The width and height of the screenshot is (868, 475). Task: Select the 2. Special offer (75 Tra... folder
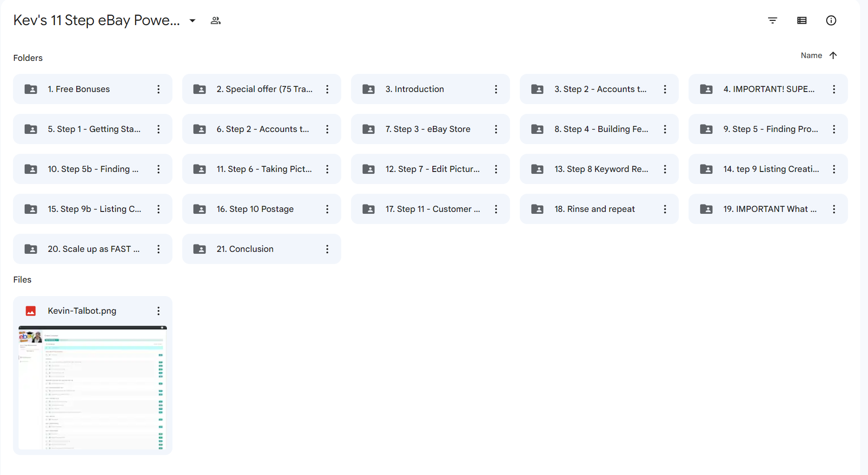coord(262,89)
